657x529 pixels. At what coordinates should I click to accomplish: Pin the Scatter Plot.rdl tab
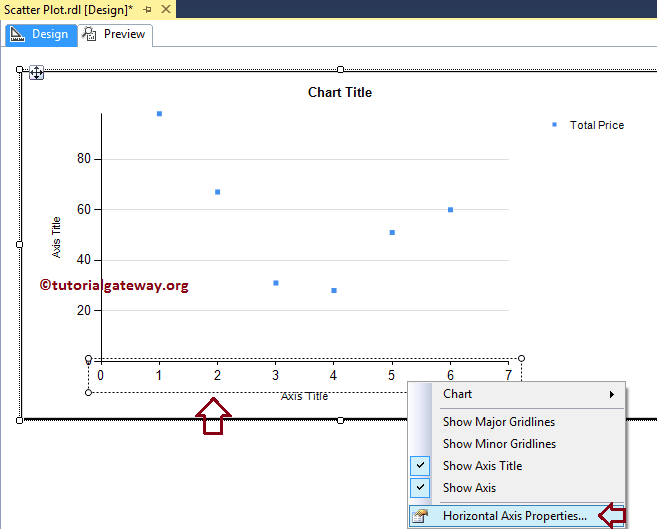(x=147, y=9)
